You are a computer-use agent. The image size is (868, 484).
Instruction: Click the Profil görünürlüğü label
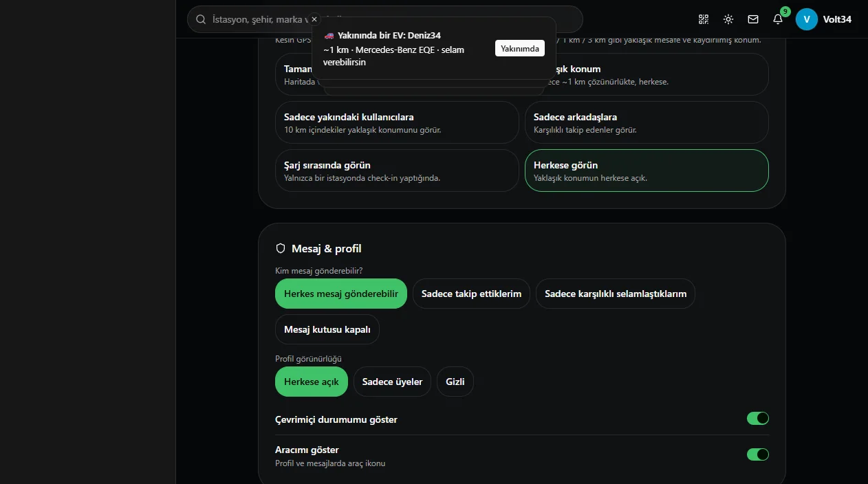coord(308,359)
